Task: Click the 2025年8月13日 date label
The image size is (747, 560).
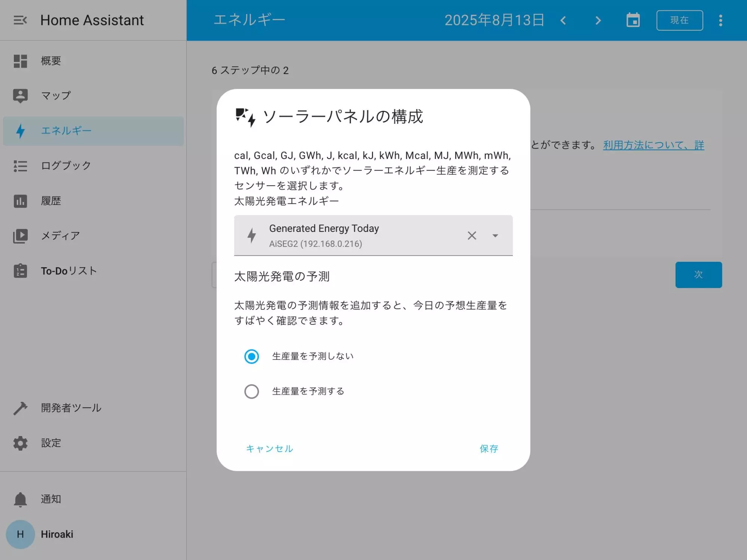Action: tap(494, 20)
